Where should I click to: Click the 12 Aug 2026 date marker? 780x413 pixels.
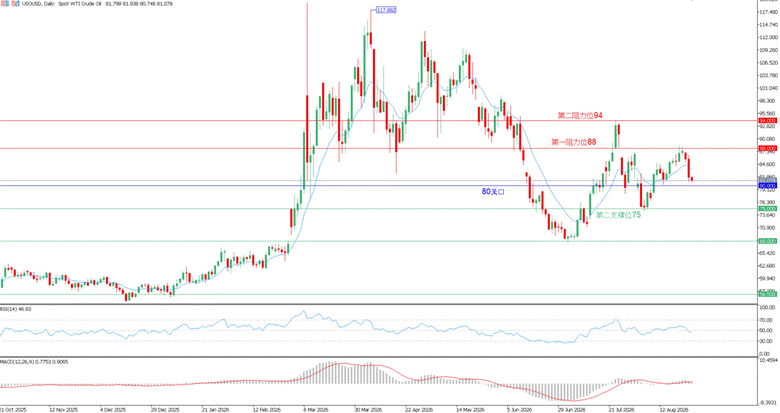point(674,410)
